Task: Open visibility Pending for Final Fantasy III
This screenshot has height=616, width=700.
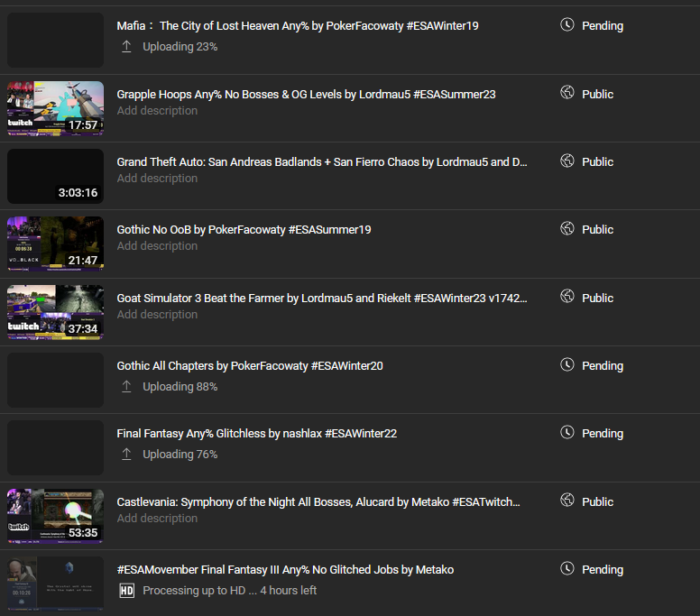Action: pos(603,571)
